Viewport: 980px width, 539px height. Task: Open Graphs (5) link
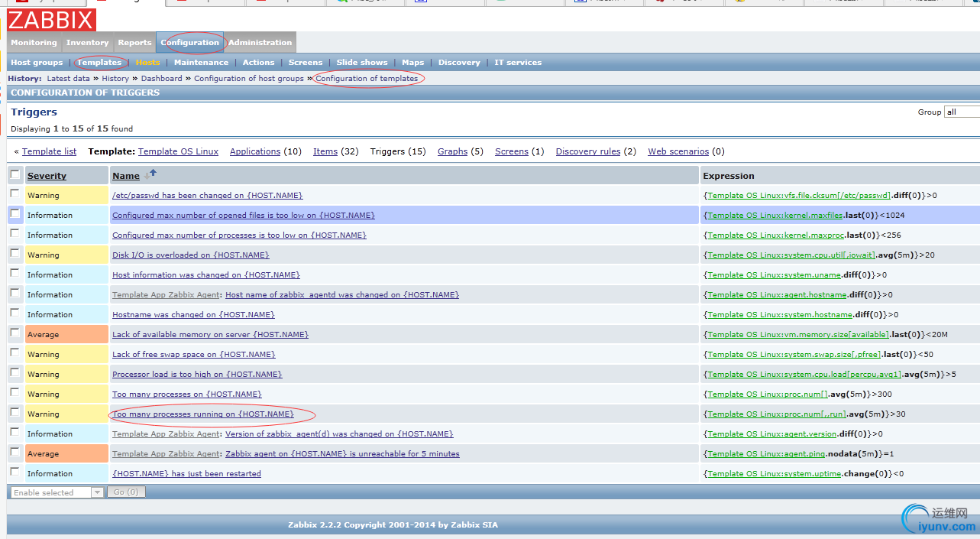[x=452, y=151]
